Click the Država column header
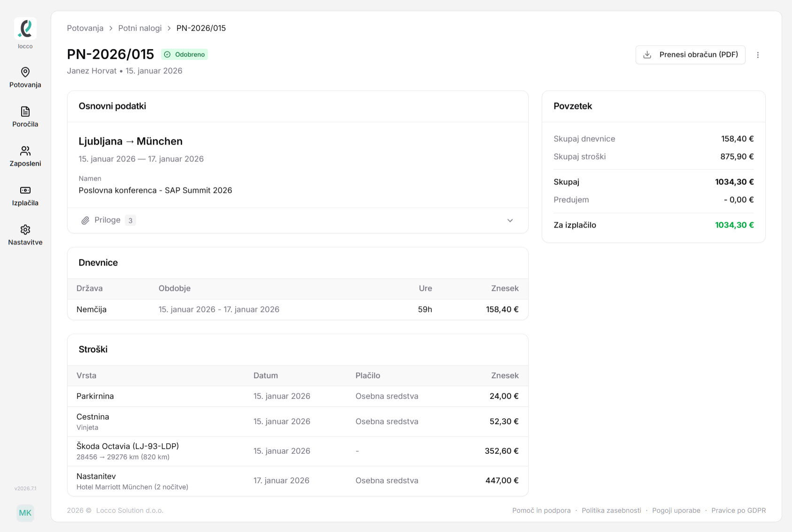 tap(90, 289)
